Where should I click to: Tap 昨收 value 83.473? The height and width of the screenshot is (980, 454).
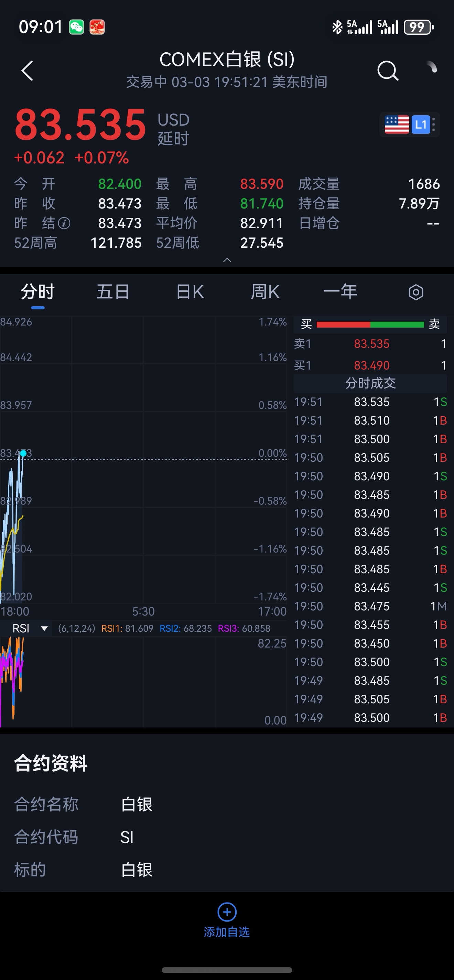pyautogui.click(x=120, y=204)
